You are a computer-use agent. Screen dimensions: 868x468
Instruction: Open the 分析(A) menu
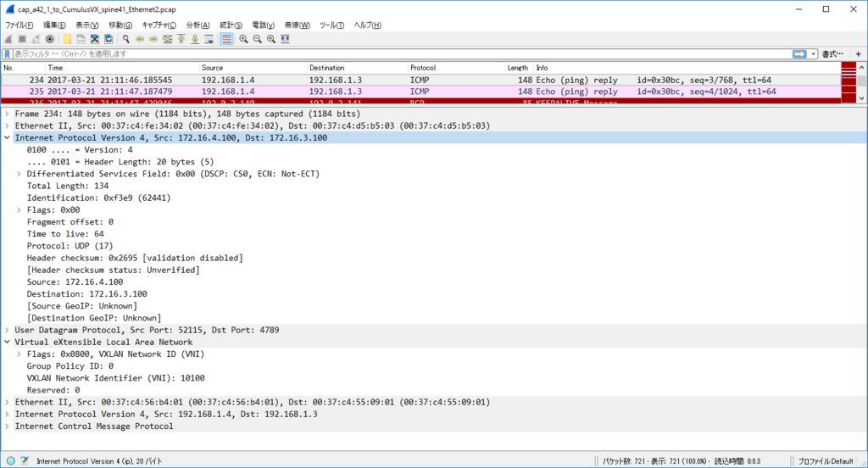point(198,25)
